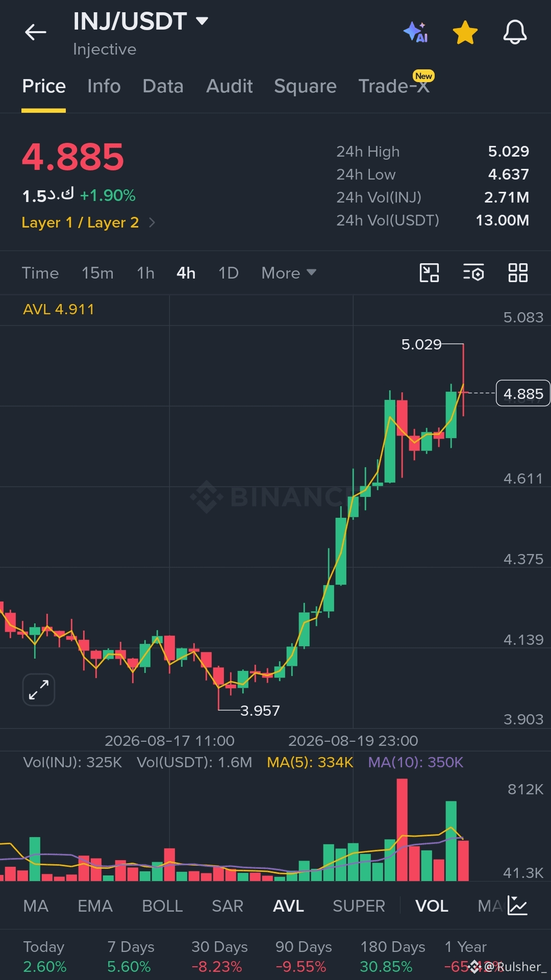The height and width of the screenshot is (980, 551).
Task: Toggle the BOLL indicator
Action: click(162, 906)
